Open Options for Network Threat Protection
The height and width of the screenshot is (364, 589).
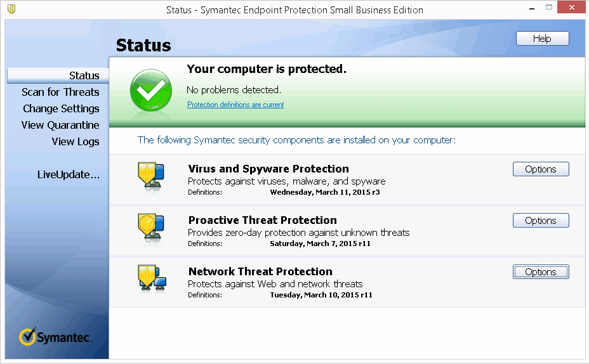pyautogui.click(x=541, y=272)
